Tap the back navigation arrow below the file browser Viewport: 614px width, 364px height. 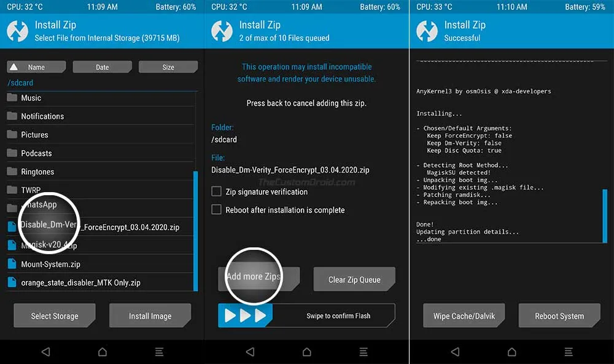coord(45,352)
